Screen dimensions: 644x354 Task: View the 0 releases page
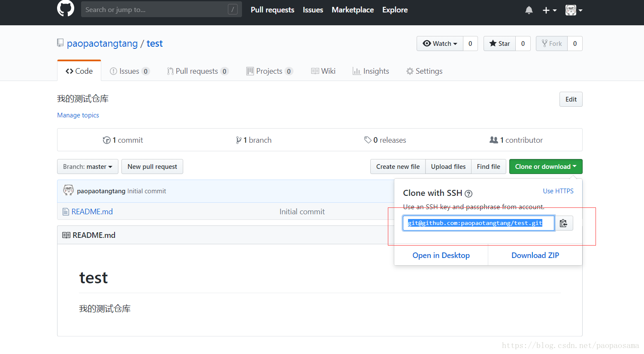[385, 140]
